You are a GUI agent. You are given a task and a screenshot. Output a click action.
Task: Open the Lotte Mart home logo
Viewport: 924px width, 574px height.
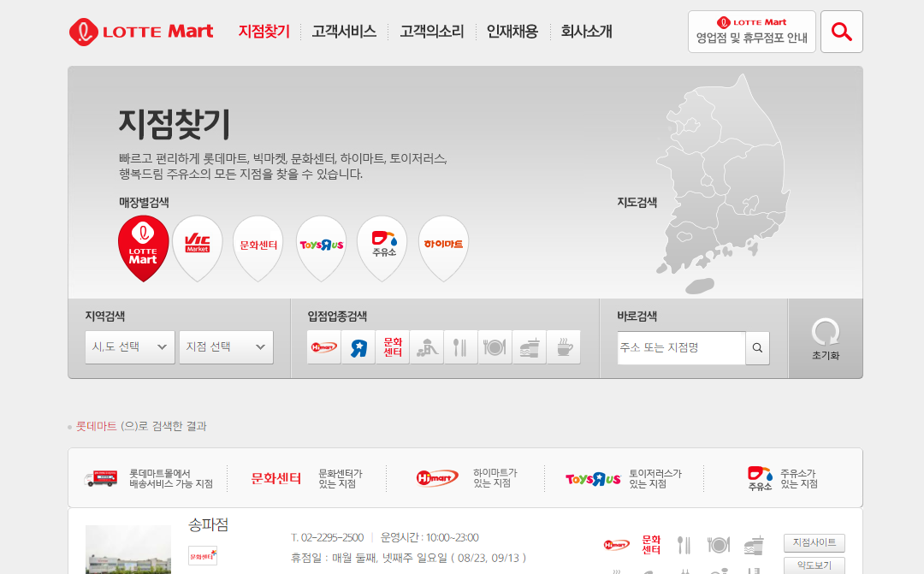(x=141, y=32)
